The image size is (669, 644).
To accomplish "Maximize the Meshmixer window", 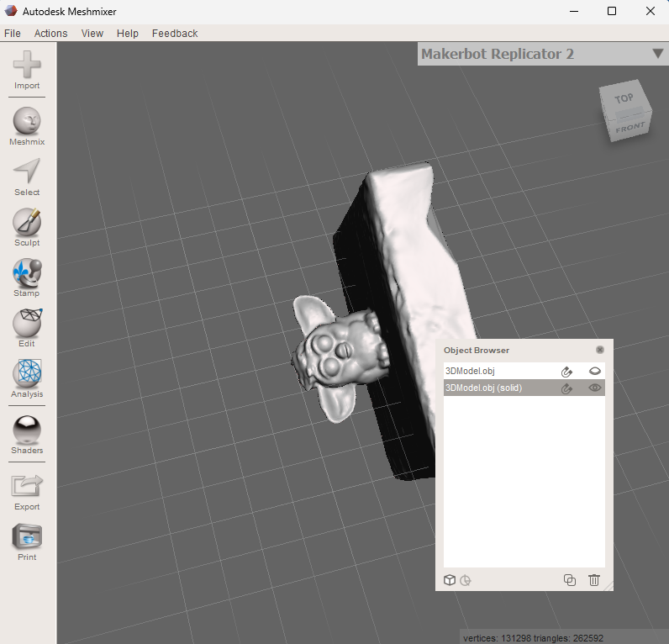I will click(611, 11).
